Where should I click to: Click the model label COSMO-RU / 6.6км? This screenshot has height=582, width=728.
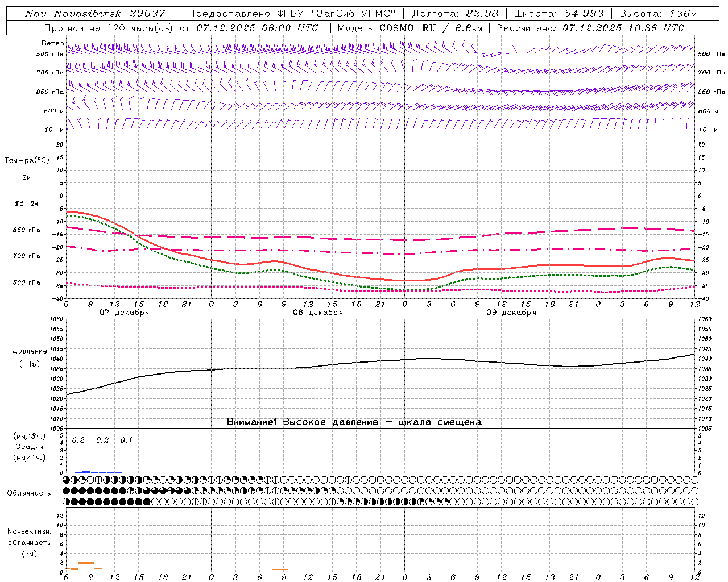coord(431,28)
